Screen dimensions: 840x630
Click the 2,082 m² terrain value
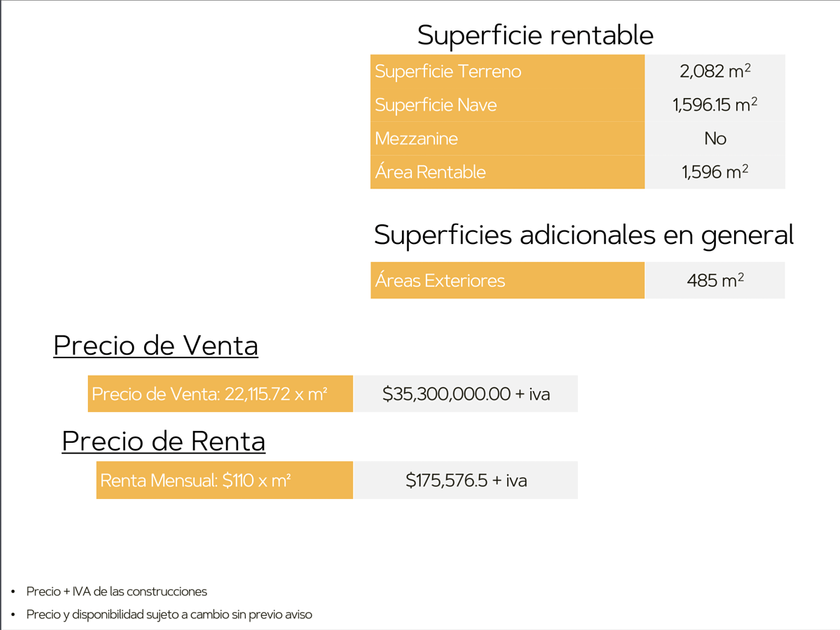(715, 72)
